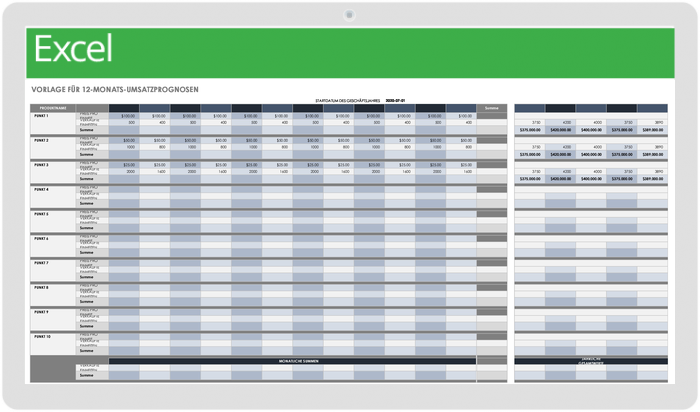Screen dimensions: 700x412
Task: Select the Punkt 1 product name cell
Action: point(42,117)
